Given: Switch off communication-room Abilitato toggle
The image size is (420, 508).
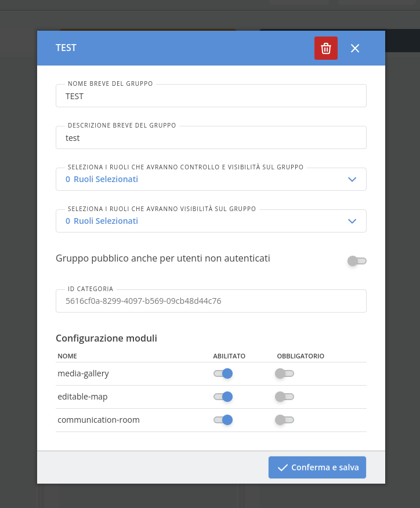Looking at the screenshot, I should point(223,420).
